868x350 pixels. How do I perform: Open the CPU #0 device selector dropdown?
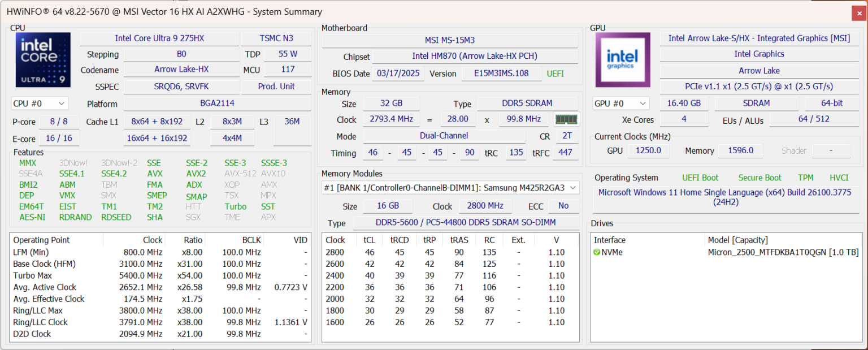click(x=40, y=103)
